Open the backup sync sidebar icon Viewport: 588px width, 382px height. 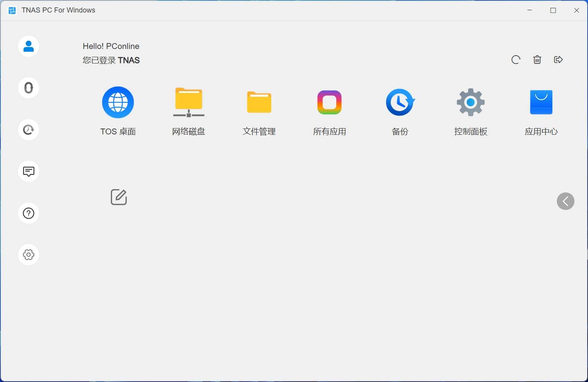(x=29, y=130)
